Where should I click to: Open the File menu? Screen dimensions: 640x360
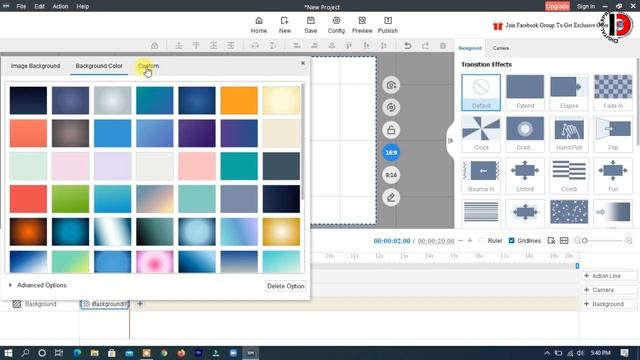coord(21,7)
